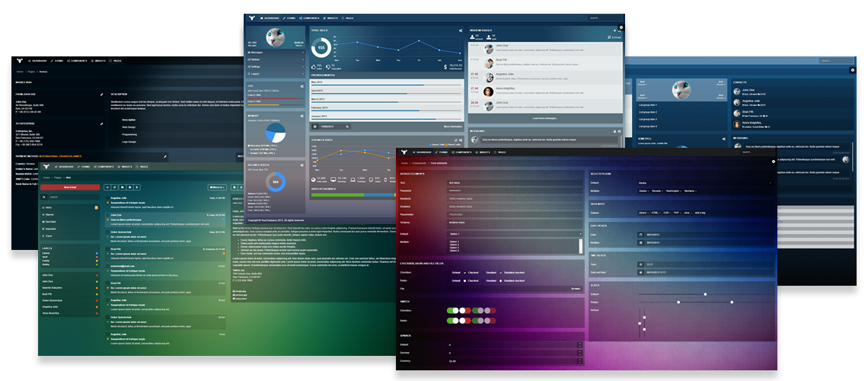Open Dashboard menu in invoice window navbar
Viewport: 868px width, 381px height.
pyautogui.click(x=37, y=60)
